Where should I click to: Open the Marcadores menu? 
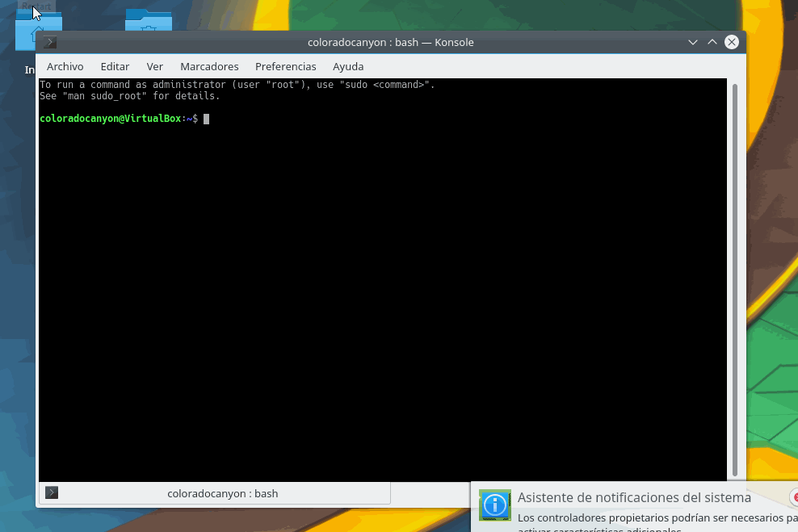pos(209,66)
